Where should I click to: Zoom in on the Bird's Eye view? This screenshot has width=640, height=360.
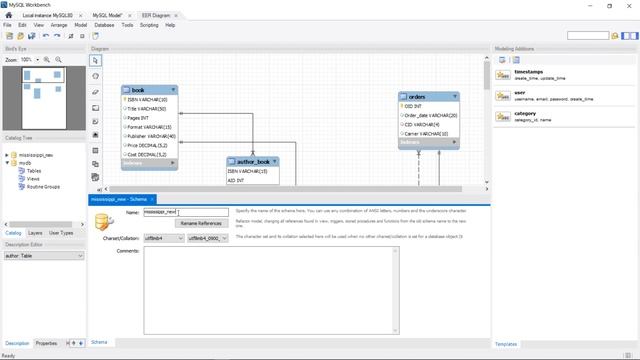pyautogui.click(x=47, y=60)
